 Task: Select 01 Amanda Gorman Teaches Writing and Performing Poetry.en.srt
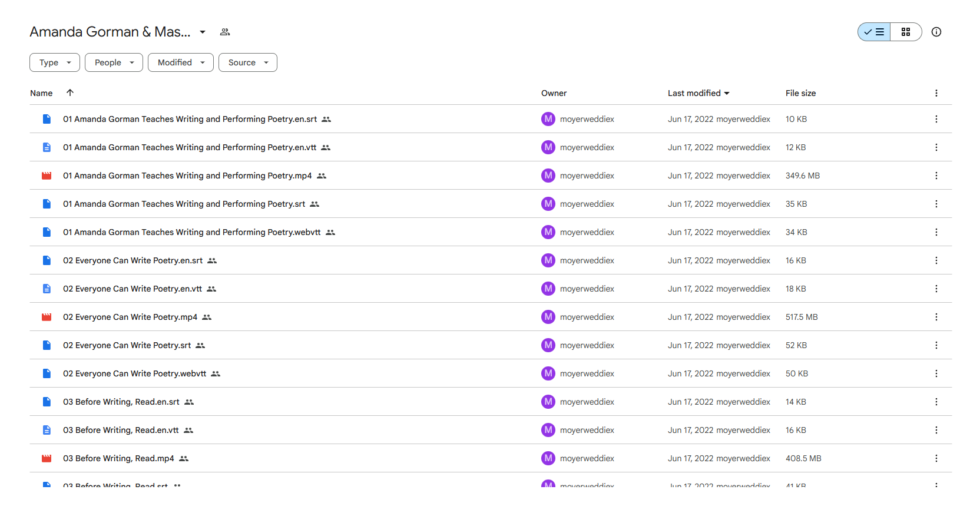(x=491, y=119)
